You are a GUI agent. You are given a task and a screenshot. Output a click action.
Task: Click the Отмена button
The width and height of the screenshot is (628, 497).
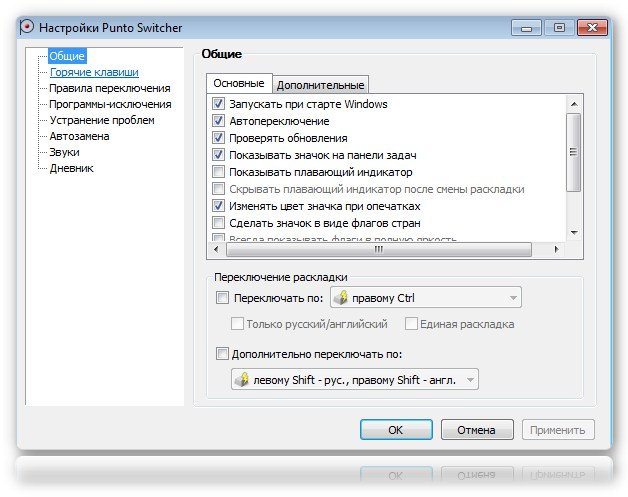477,430
